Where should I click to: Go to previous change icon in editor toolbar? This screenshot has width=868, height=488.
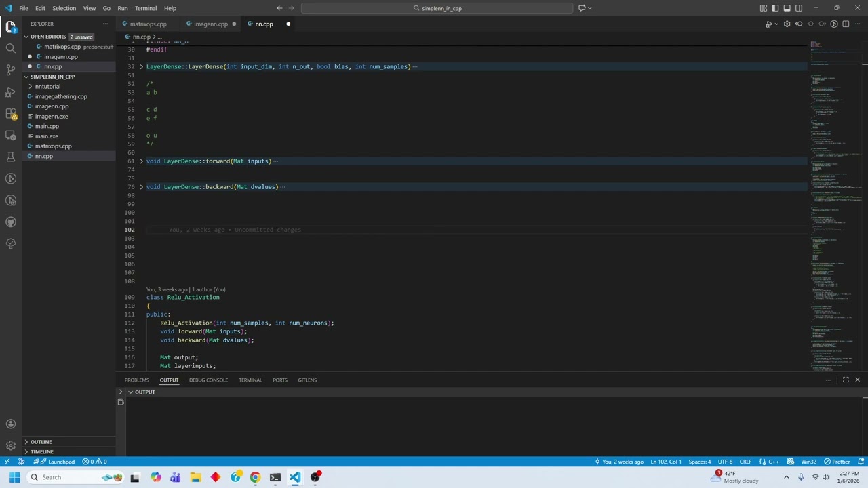799,24
